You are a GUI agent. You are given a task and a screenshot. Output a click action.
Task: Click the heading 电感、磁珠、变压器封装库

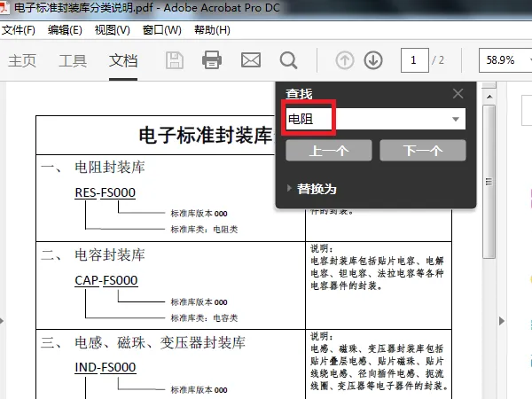click(x=160, y=342)
